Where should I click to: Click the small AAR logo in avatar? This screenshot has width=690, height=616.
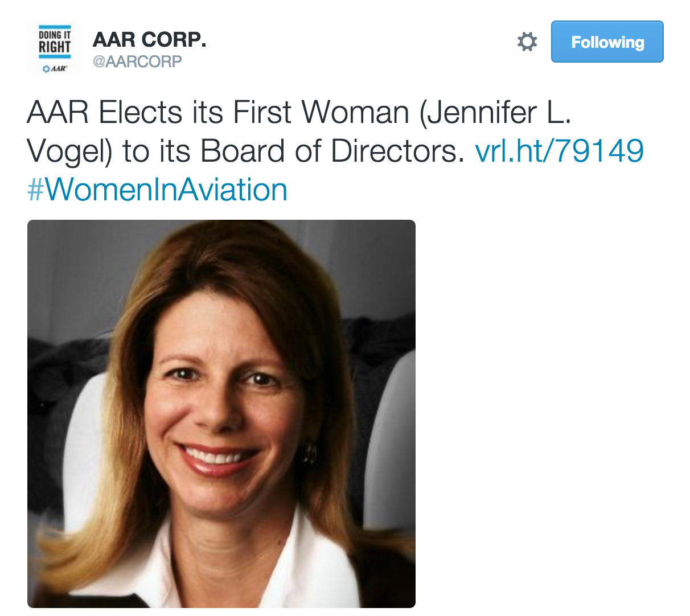coord(55,68)
